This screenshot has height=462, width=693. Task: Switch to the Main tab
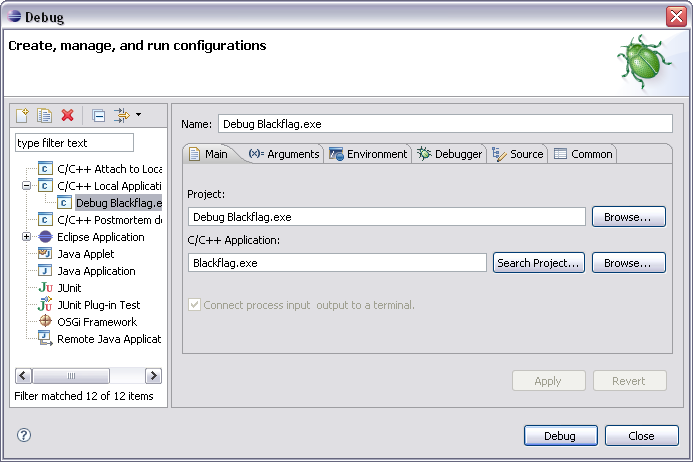tap(209, 154)
